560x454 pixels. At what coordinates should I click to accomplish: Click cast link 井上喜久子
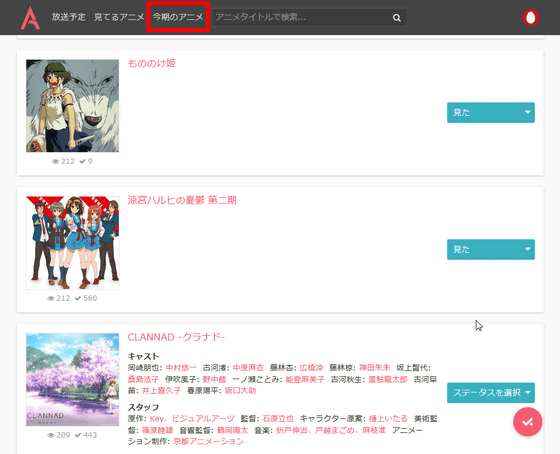pyautogui.click(x=161, y=390)
